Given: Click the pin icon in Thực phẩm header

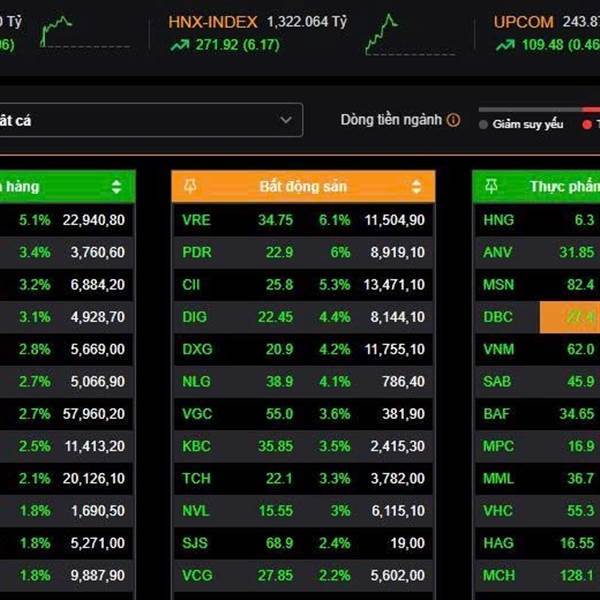Looking at the screenshot, I should [x=491, y=186].
